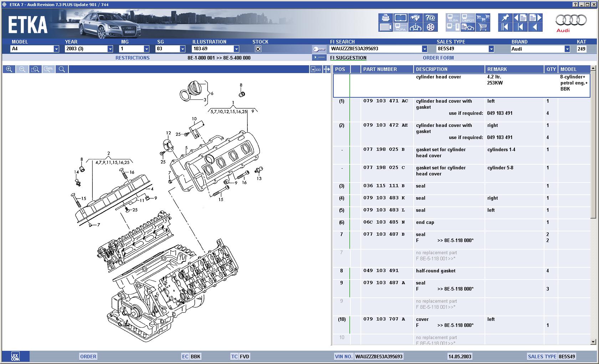
Task: Click the printer icon in toolbar
Action: tap(385, 17)
